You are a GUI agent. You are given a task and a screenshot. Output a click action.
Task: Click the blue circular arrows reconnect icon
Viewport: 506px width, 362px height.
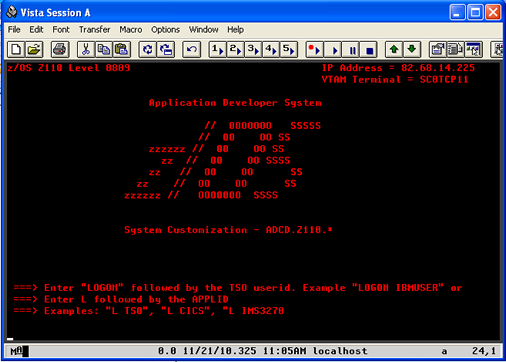click(x=148, y=50)
